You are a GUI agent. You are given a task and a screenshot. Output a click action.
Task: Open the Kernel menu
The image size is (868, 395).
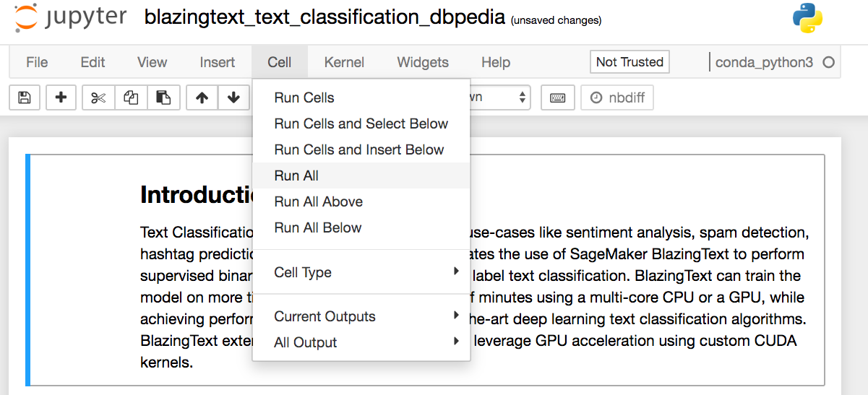[344, 62]
